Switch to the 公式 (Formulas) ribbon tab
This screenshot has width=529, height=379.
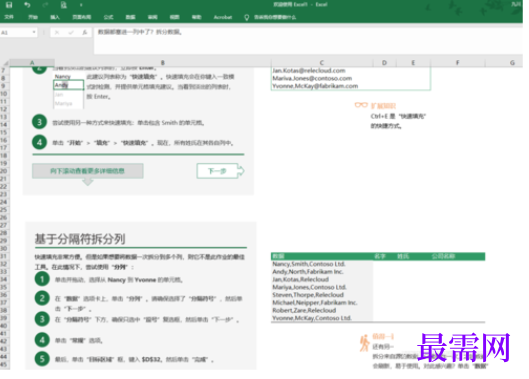[108, 17]
